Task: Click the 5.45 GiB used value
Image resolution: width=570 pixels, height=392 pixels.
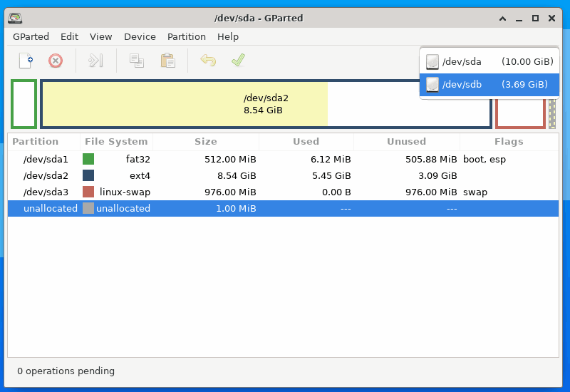Action: [x=331, y=175]
